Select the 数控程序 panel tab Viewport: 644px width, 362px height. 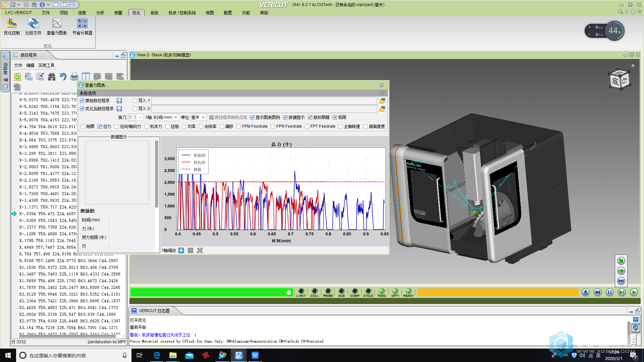click(29, 55)
